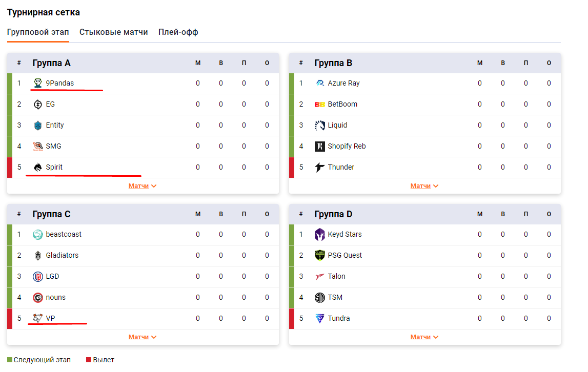Image resolution: width=588 pixels, height=372 pixels.
Task: Open the Плей-офф tab
Action: click(178, 32)
